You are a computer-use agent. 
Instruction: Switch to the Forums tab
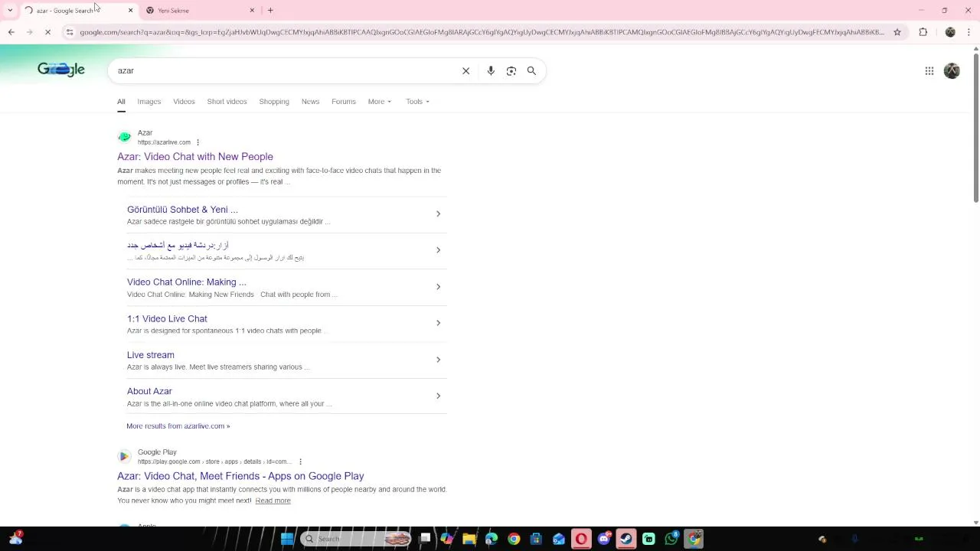coord(344,101)
